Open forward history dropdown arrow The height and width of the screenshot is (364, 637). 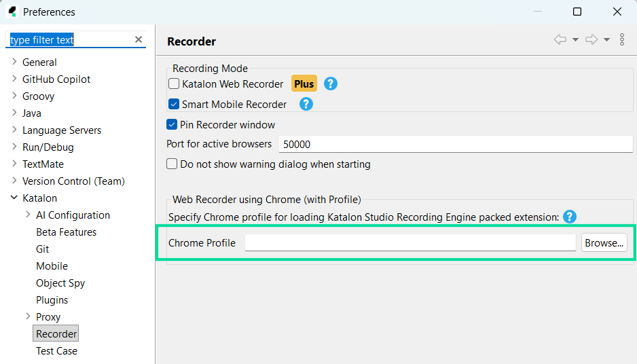click(x=606, y=40)
